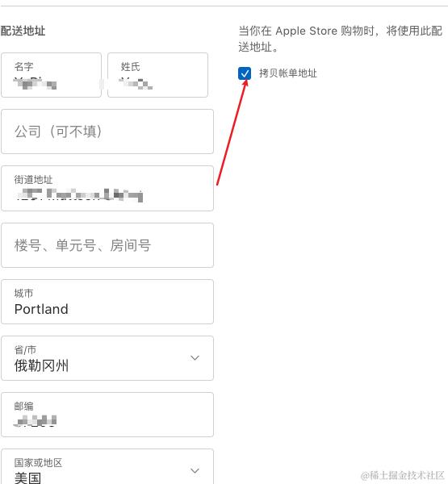448x484 pixels.
Task: Select the 俄勒冈州 selected value text
Action: (x=41, y=365)
